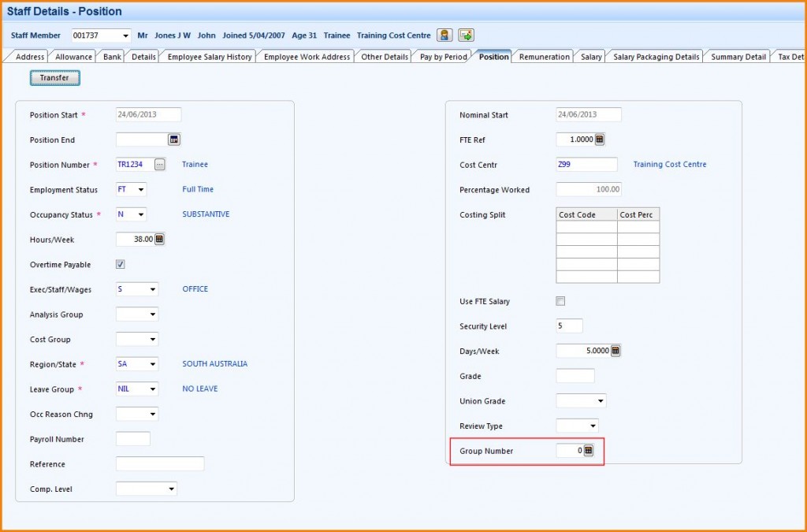Image resolution: width=807 pixels, height=532 pixels.
Task: Uncheck the Overtime Payable checkbox
Action: 120,265
